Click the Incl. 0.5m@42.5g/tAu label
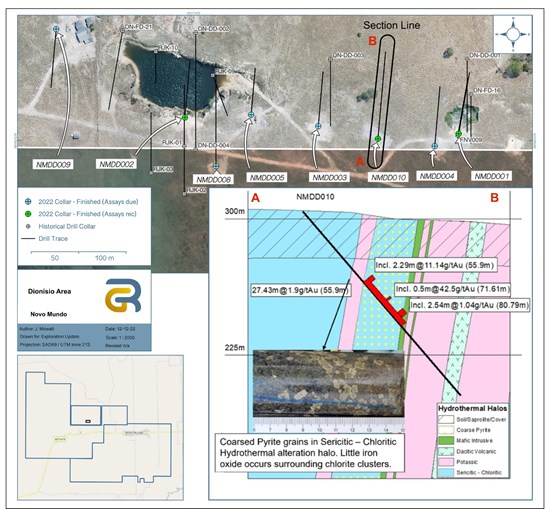The image size is (550, 509). 452,289
